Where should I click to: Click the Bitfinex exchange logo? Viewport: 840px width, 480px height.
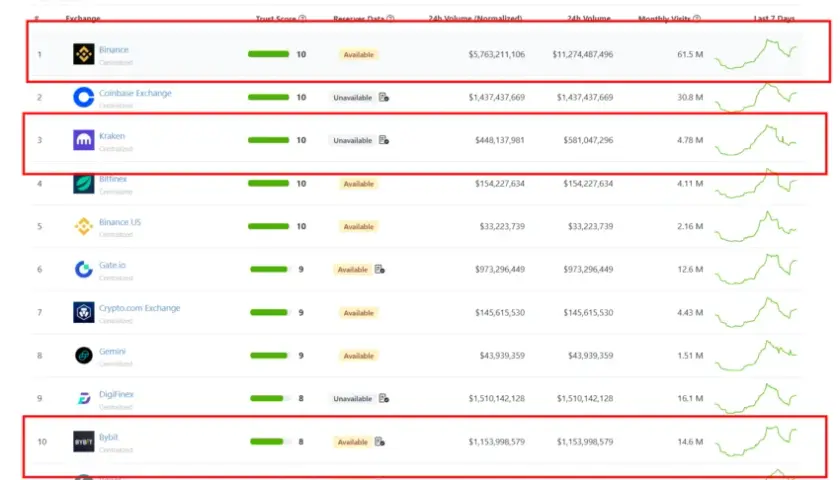tap(84, 184)
